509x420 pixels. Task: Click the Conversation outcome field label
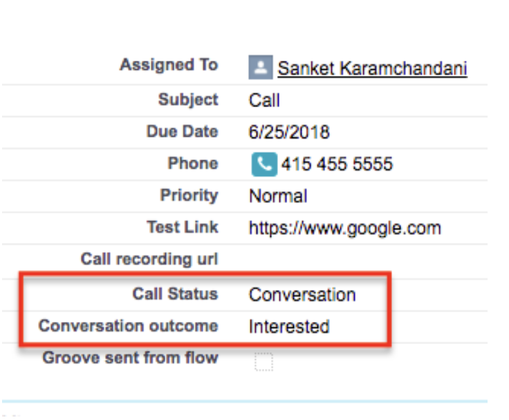(128, 326)
